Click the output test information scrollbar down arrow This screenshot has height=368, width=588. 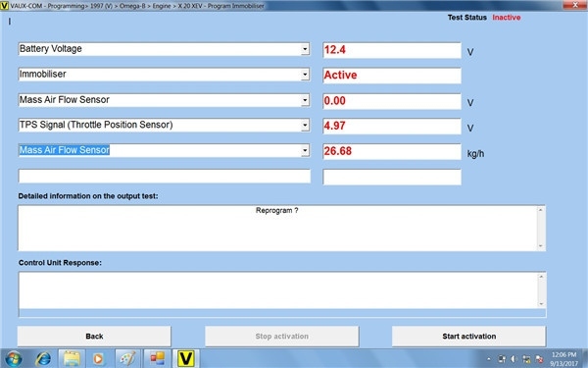541,246
